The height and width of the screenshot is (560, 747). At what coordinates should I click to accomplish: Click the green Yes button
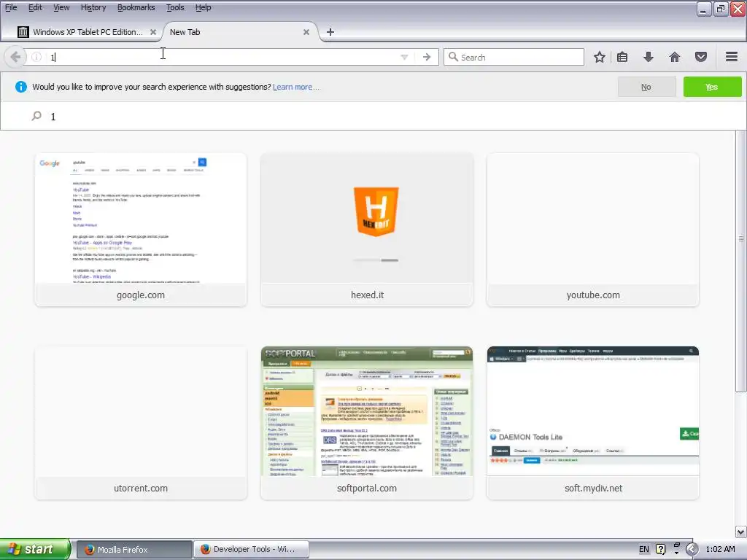click(712, 87)
